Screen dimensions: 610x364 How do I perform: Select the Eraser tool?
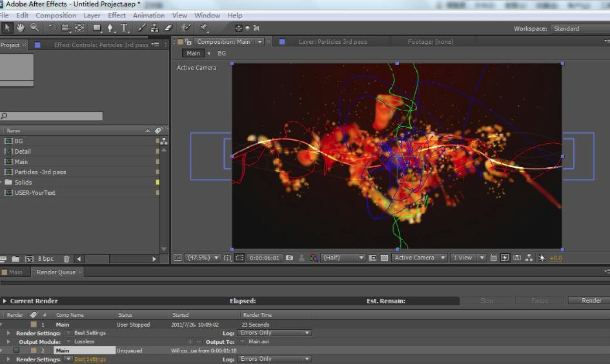coord(168,28)
